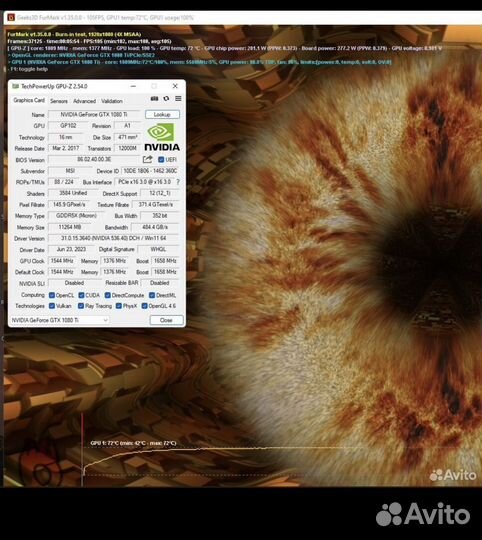This screenshot has height=540, width=482.
Task: Click the GPU field showing GP102
Action: (68, 126)
